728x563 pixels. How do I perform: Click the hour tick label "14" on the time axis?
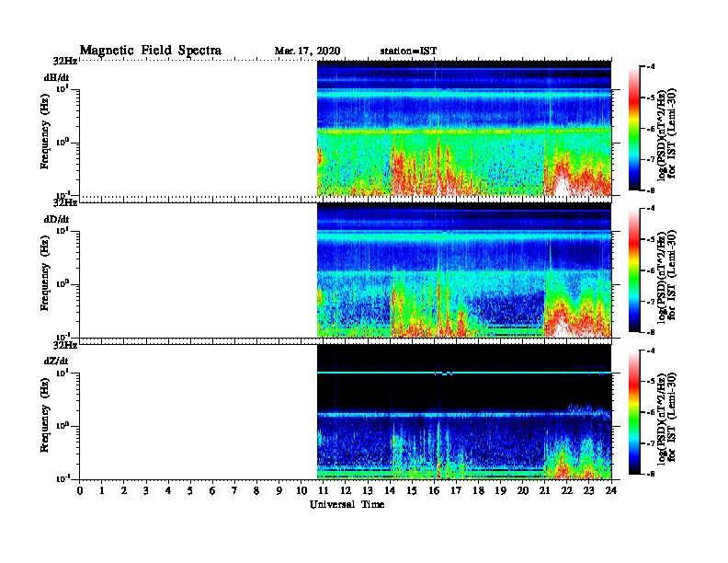coord(390,491)
